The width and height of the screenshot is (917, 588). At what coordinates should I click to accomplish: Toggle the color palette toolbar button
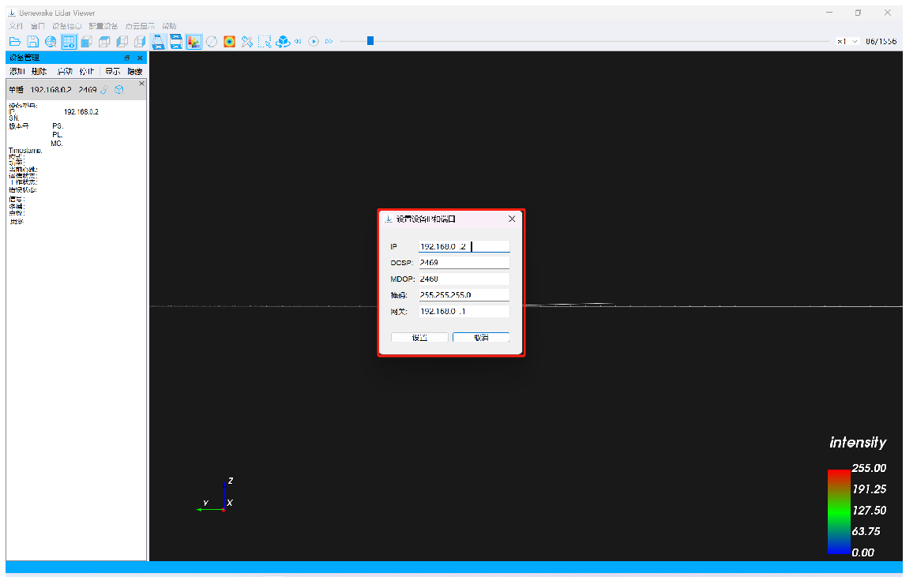[194, 42]
